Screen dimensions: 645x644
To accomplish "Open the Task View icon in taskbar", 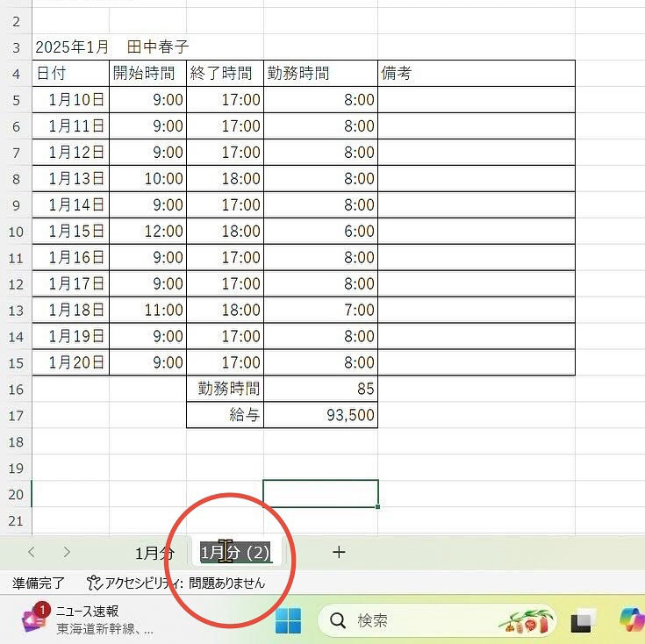I will [x=584, y=621].
